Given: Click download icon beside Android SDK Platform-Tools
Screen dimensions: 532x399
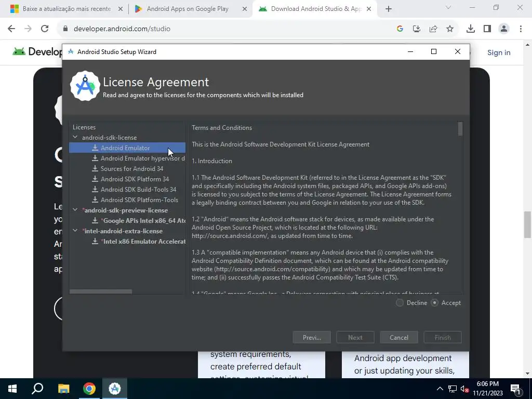Looking at the screenshot, I should (95, 200).
